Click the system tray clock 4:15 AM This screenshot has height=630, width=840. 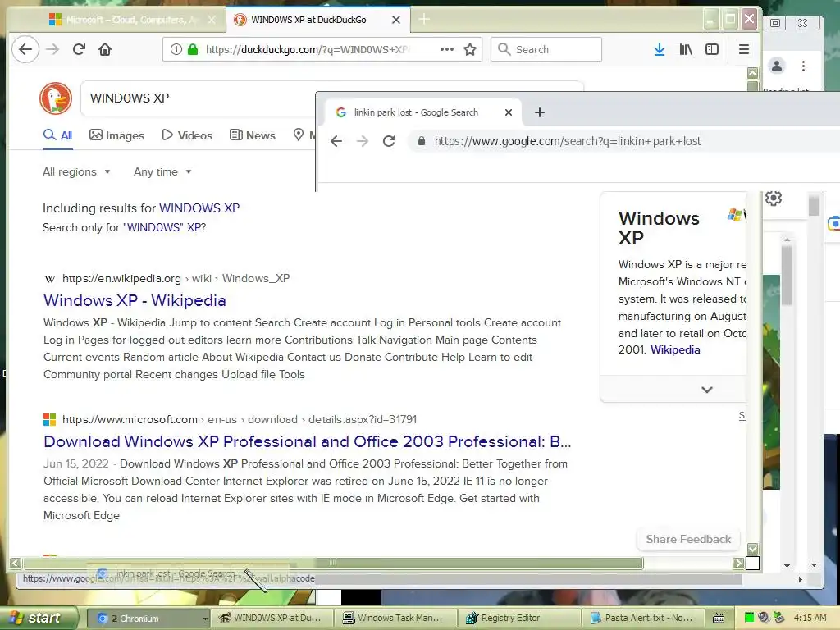[810, 619]
